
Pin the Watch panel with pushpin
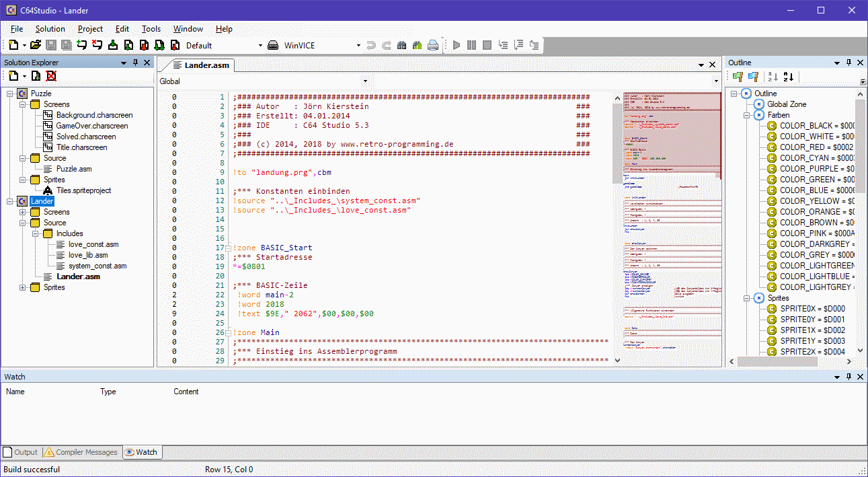849,377
